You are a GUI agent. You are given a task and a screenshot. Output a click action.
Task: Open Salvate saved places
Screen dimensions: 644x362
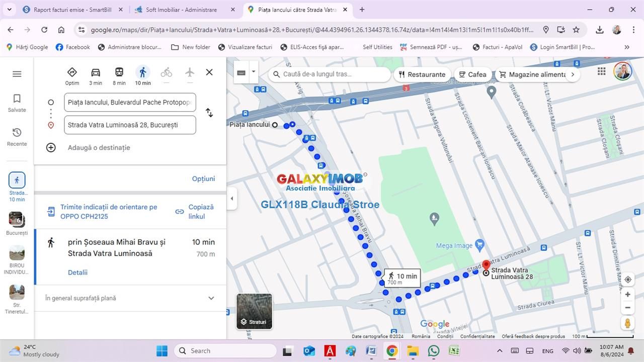coord(17,103)
